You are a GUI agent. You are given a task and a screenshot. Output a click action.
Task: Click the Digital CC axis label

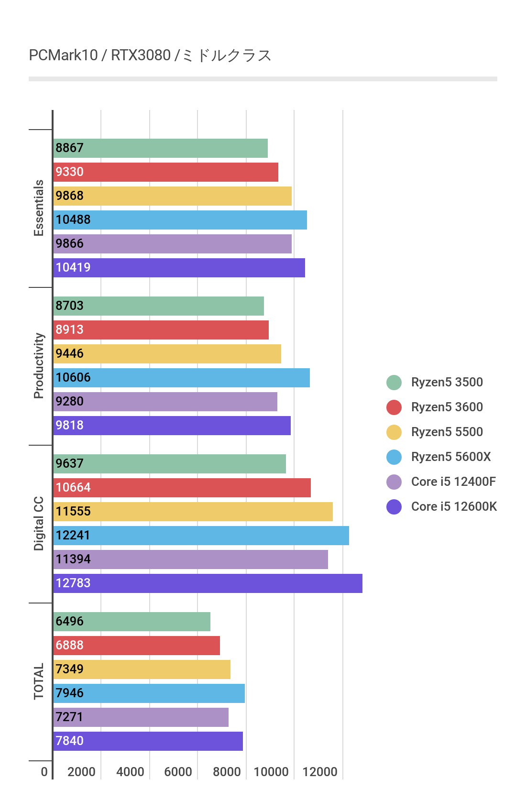39,524
